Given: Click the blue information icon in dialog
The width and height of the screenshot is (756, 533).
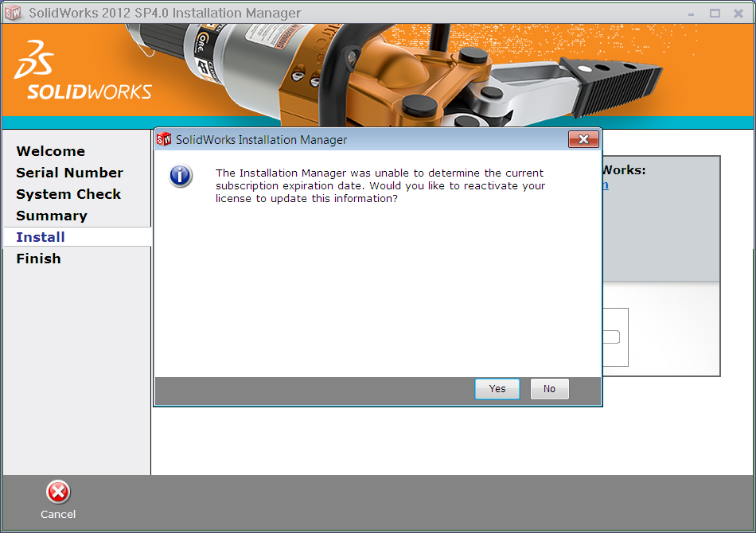Looking at the screenshot, I should pos(181,176).
